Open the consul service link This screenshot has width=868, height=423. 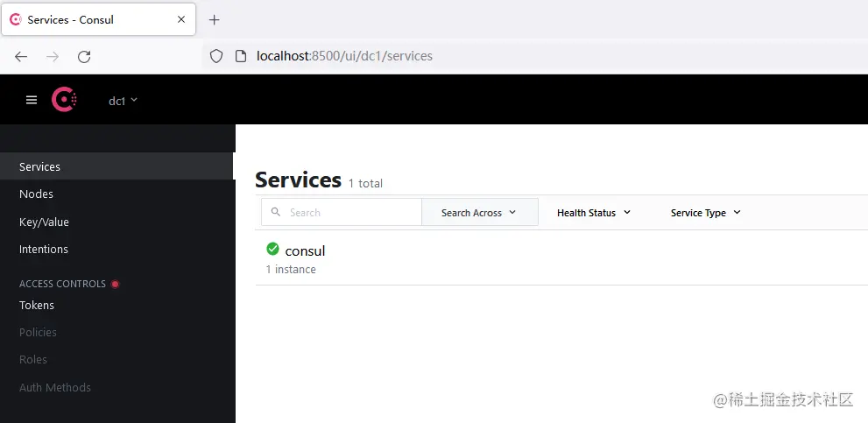[x=305, y=251]
